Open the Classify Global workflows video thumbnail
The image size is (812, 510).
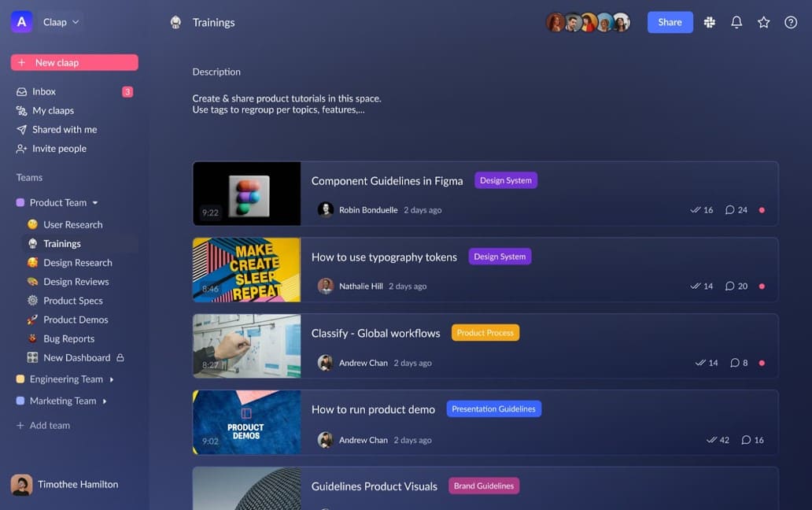point(246,346)
